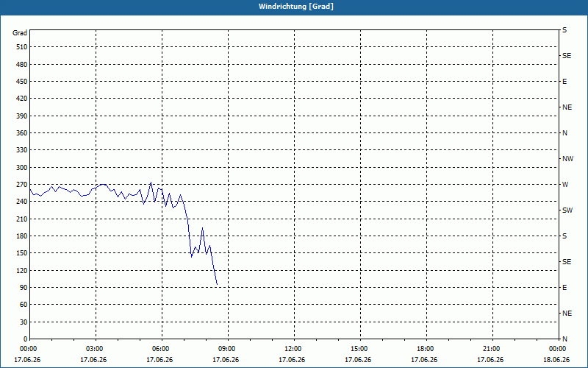Select the 12:00 time label
This screenshot has width=588, height=368.
tap(293, 349)
